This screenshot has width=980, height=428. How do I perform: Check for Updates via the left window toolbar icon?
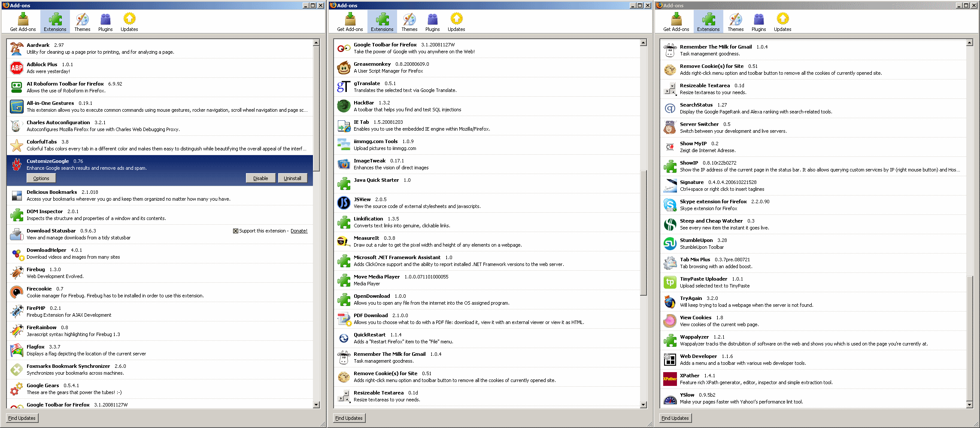coord(129,21)
